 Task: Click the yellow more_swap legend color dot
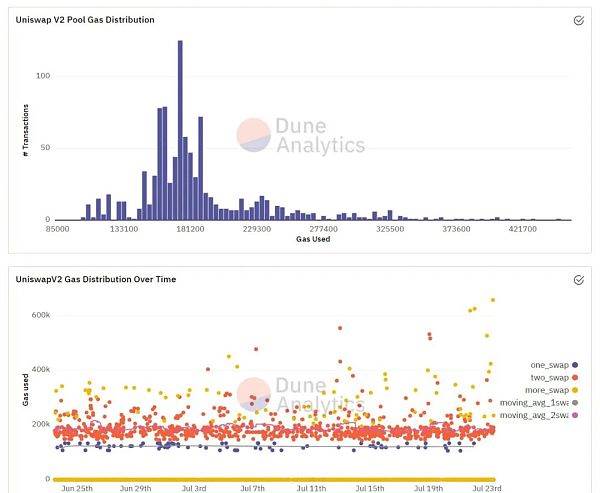575,390
